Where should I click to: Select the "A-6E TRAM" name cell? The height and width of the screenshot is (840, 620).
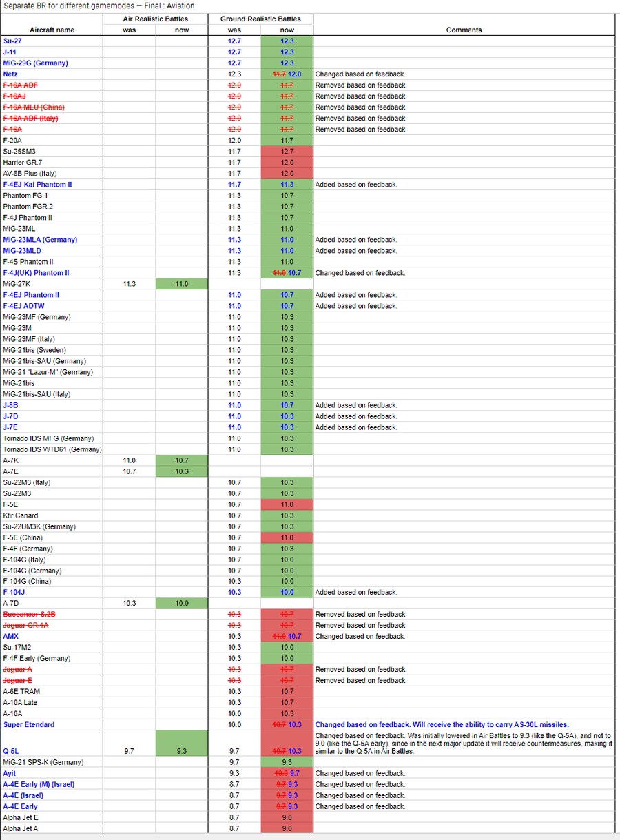[x=52, y=692]
